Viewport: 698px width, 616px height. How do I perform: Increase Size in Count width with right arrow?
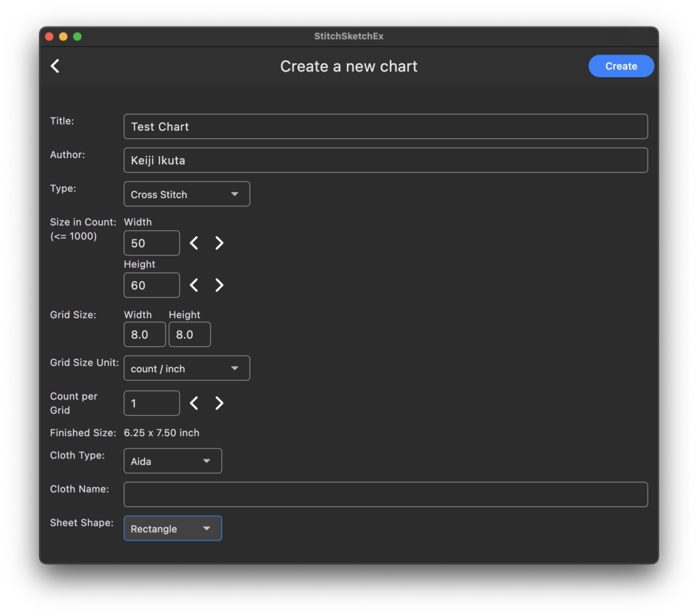(x=219, y=243)
